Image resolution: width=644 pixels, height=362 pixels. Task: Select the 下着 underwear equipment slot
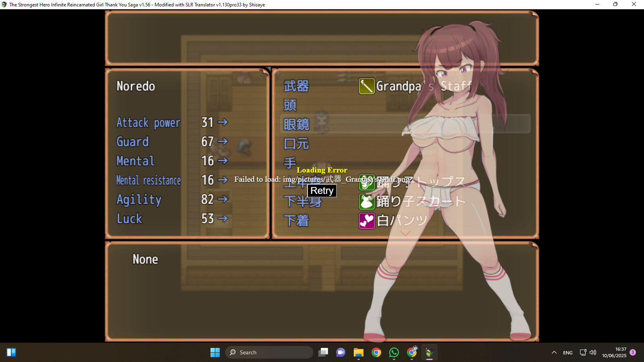[296, 221]
